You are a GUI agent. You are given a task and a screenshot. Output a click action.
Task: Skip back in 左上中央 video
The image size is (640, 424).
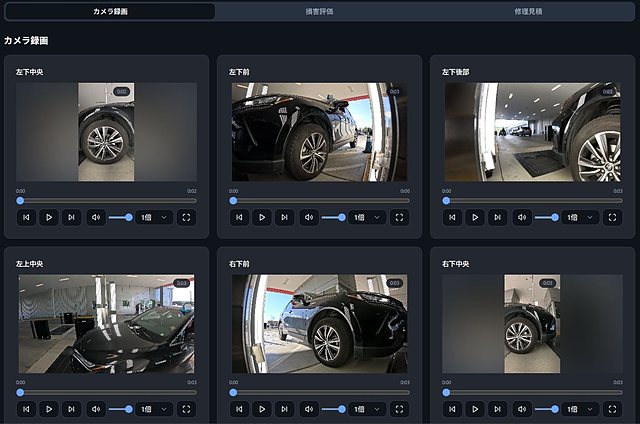[x=26, y=409]
